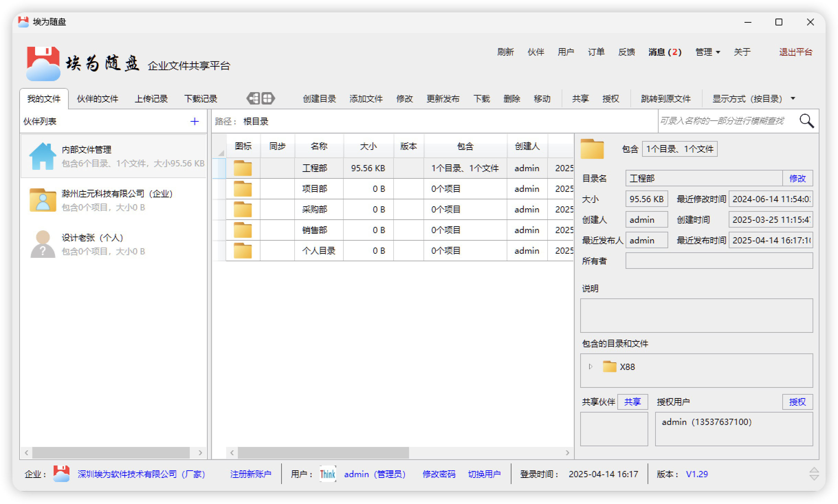Click the large folder icon in details panel

(592, 149)
